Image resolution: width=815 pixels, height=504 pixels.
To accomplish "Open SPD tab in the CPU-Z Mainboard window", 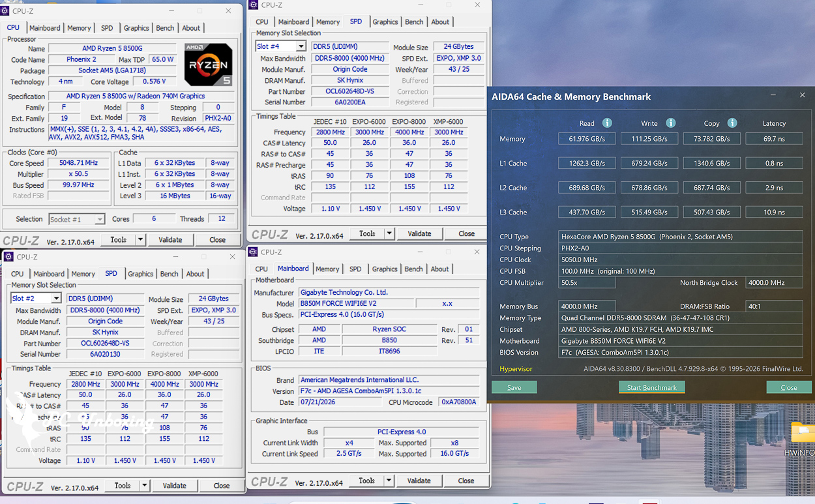I will [x=355, y=269].
